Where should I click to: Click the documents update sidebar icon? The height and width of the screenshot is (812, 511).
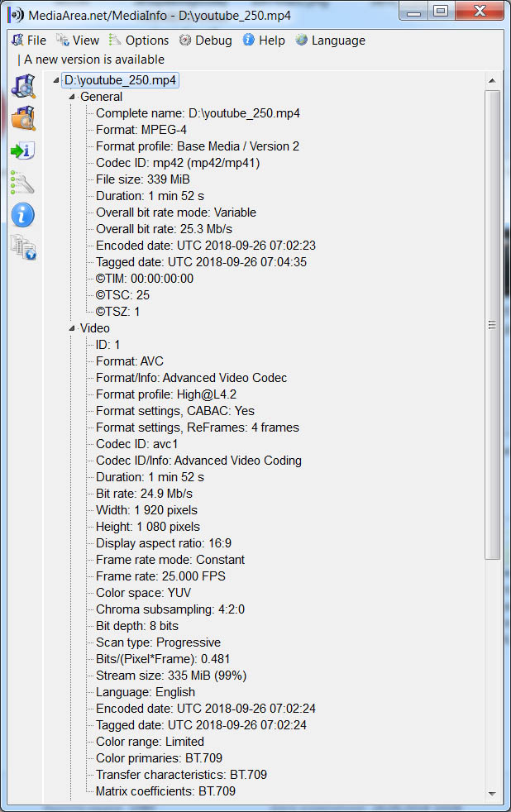23,247
